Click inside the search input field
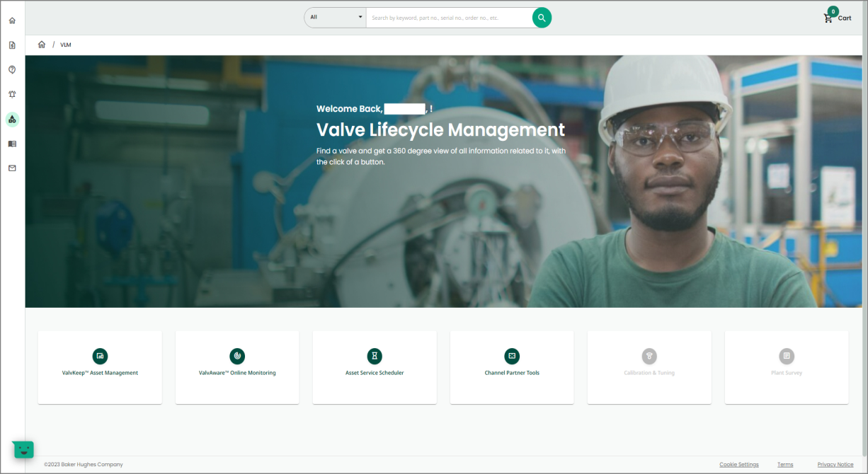This screenshot has width=868, height=474. 446,17
